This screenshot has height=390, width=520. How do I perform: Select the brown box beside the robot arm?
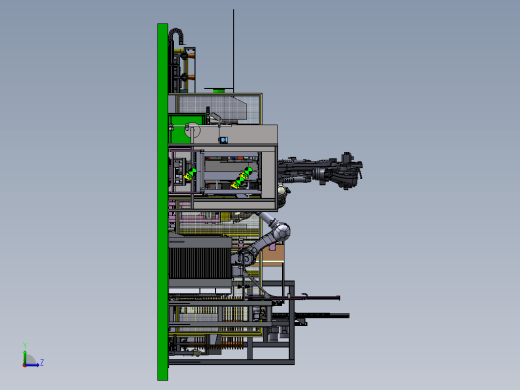(273, 253)
